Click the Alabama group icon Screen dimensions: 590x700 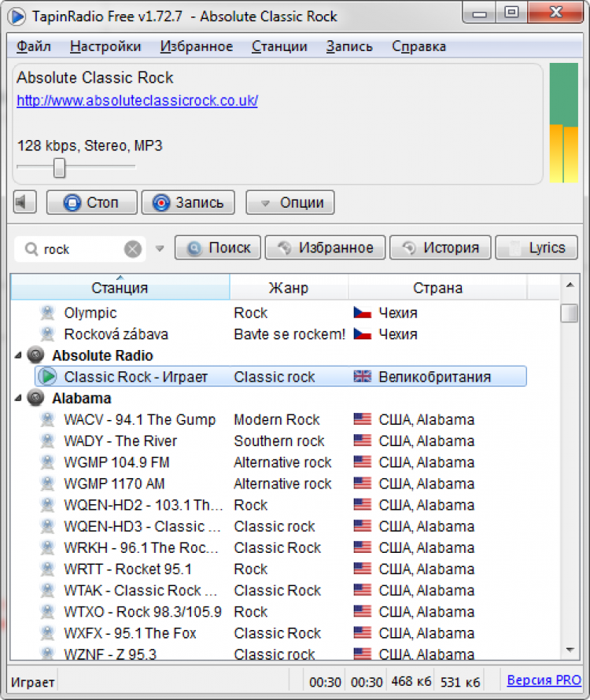pyautogui.click(x=35, y=398)
